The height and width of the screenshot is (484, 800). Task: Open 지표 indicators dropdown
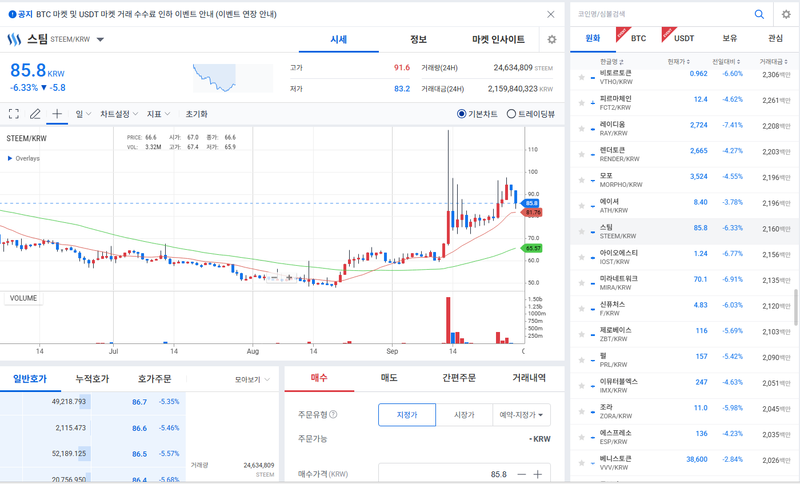158,114
